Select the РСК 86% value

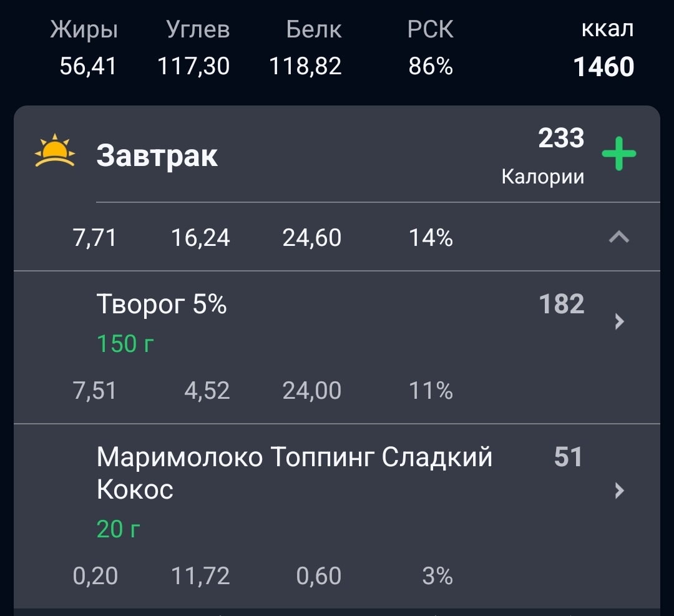431,66
